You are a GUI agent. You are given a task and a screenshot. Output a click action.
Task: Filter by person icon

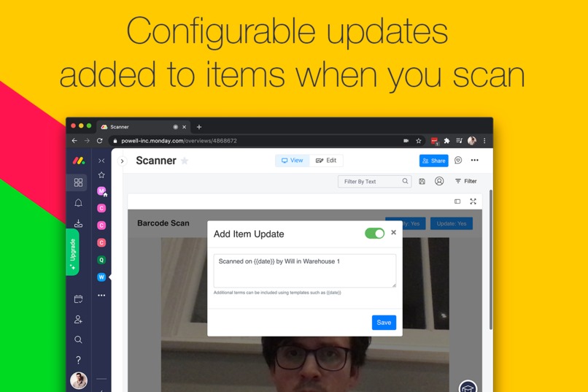439,181
